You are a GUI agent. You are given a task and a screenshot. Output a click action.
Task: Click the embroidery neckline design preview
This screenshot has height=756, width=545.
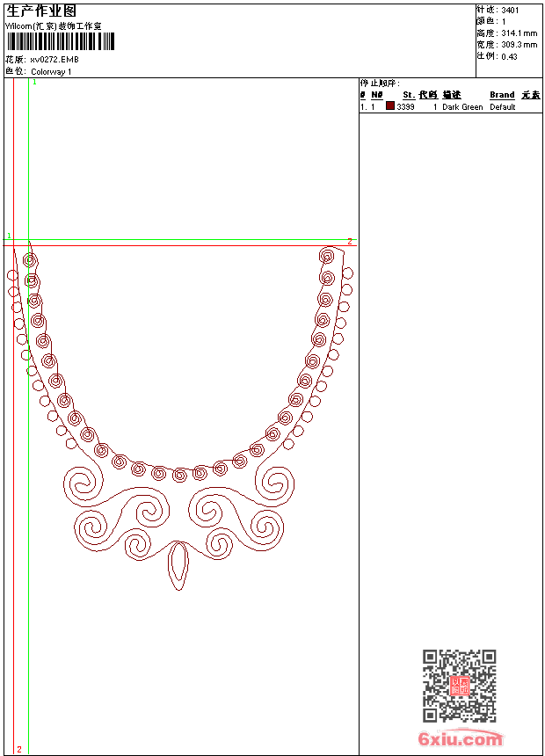(x=180, y=415)
